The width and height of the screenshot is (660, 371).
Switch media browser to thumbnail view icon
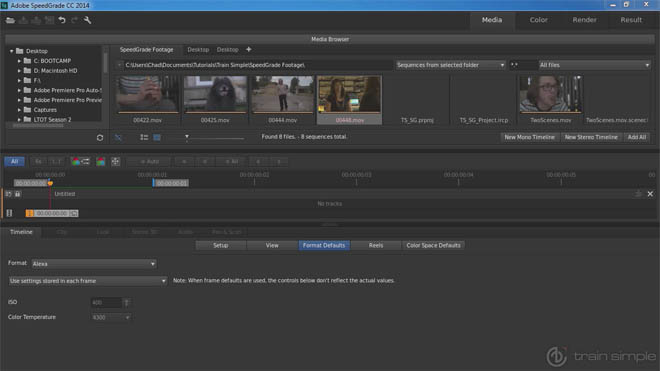(157, 137)
